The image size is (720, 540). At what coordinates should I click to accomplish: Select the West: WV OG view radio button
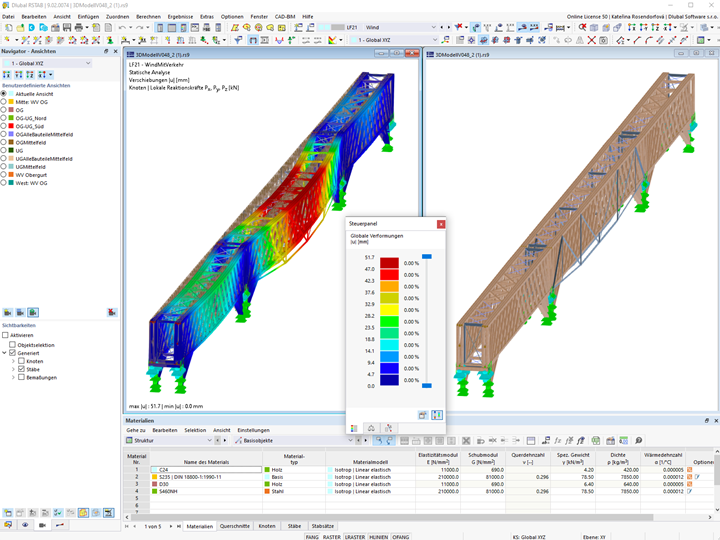[x=4, y=183]
